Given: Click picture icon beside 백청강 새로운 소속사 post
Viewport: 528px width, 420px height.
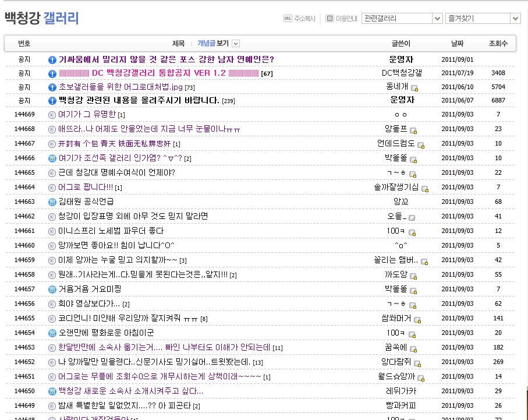Looking at the screenshot, I should pyautogui.click(x=52, y=391).
